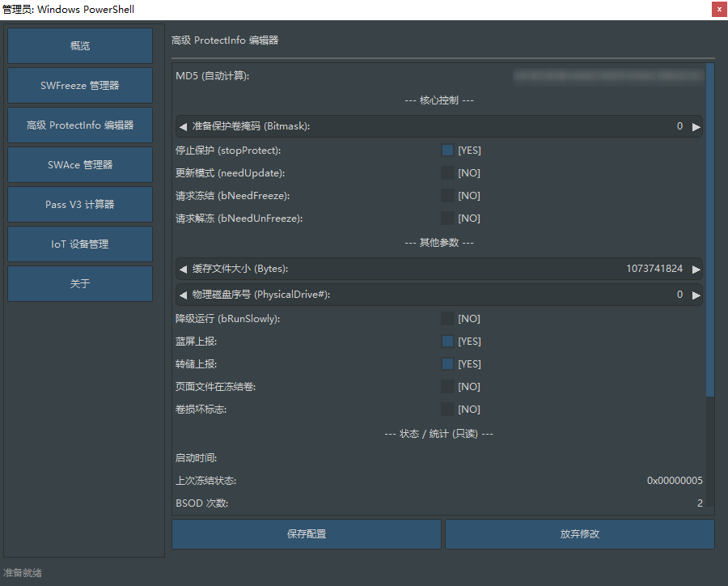Click the vertical scrollbar thumb
The height and width of the screenshot is (586, 728).
click(x=710, y=230)
